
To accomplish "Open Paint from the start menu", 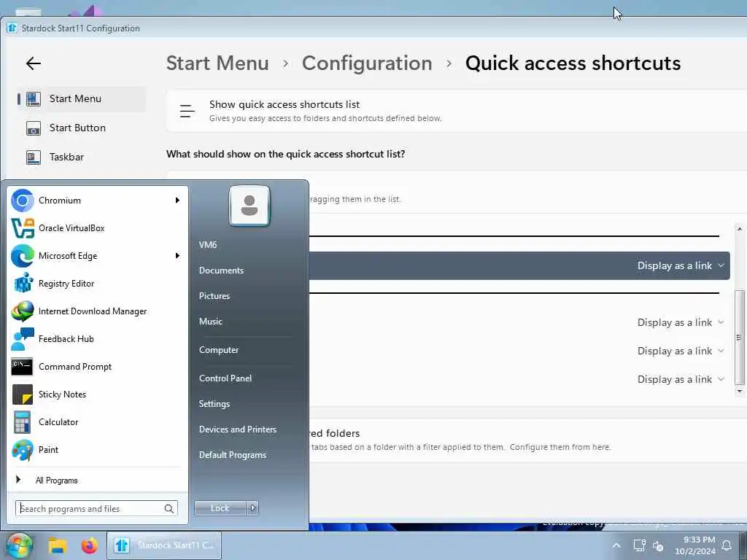I will pyautogui.click(x=96, y=449).
